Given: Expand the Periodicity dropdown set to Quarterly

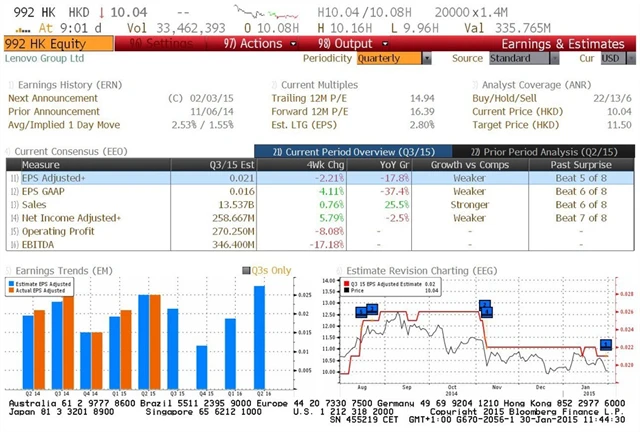Looking at the screenshot, I should pos(393,59).
